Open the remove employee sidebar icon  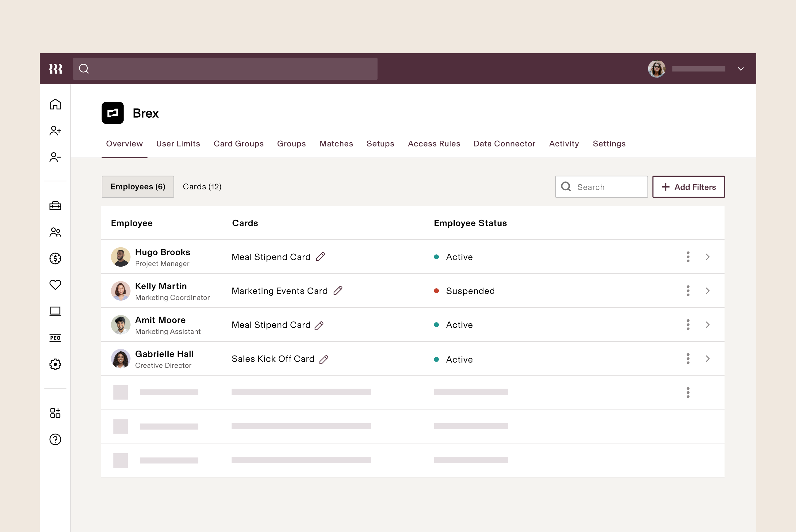click(x=55, y=157)
